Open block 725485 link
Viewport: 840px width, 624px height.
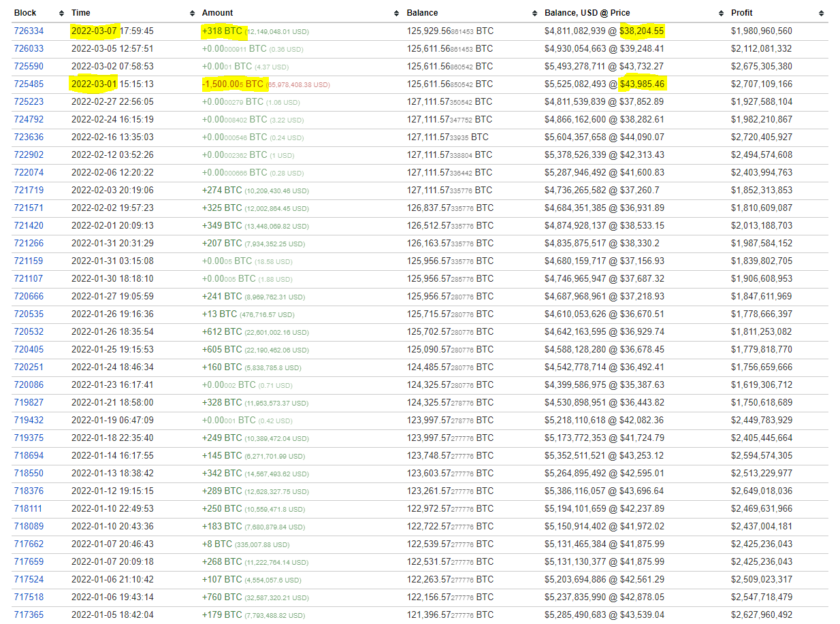tap(29, 84)
